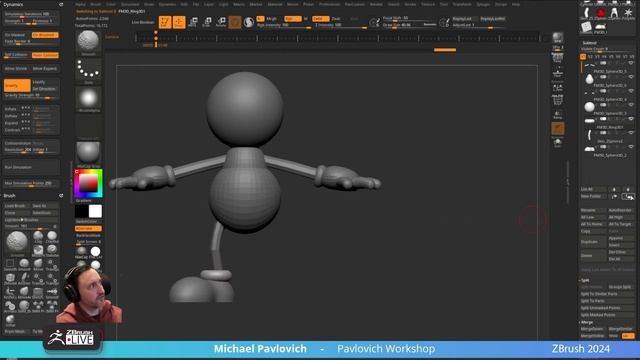The height and width of the screenshot is (360, 640).
Task: Select the white secondary color swatch
Action: click(x=95, y=211)
